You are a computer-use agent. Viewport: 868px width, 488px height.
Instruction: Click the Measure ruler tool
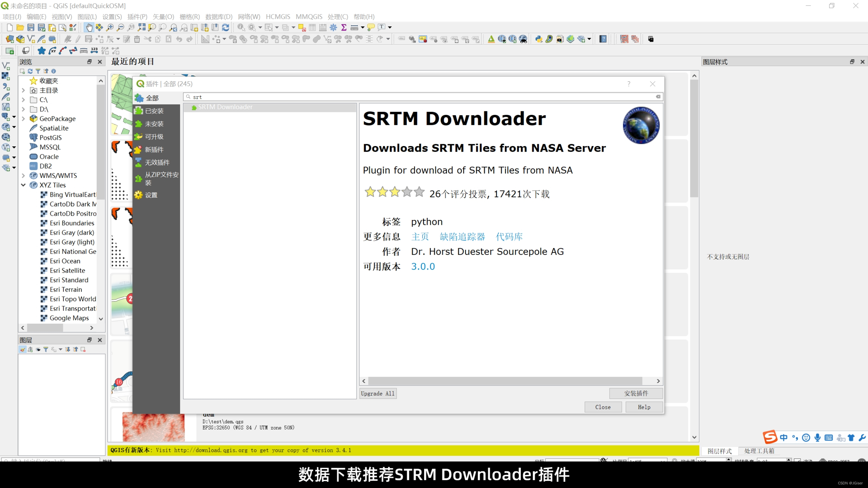tap(354, 28)
